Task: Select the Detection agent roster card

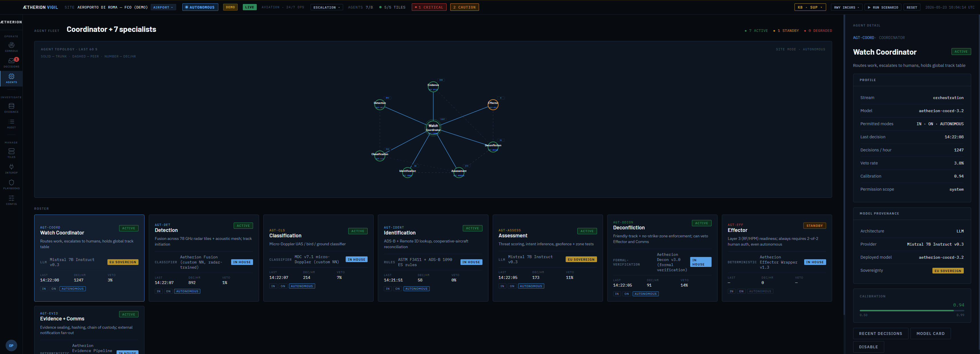Action: point(203,258)
